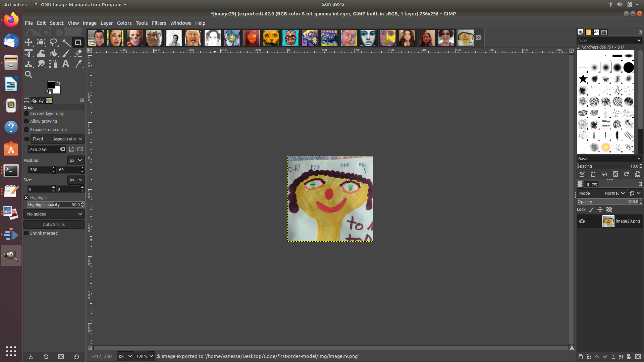Hide the image29.png layer with eye icon
Screen dimensions: 644x362
click(582, 221)
